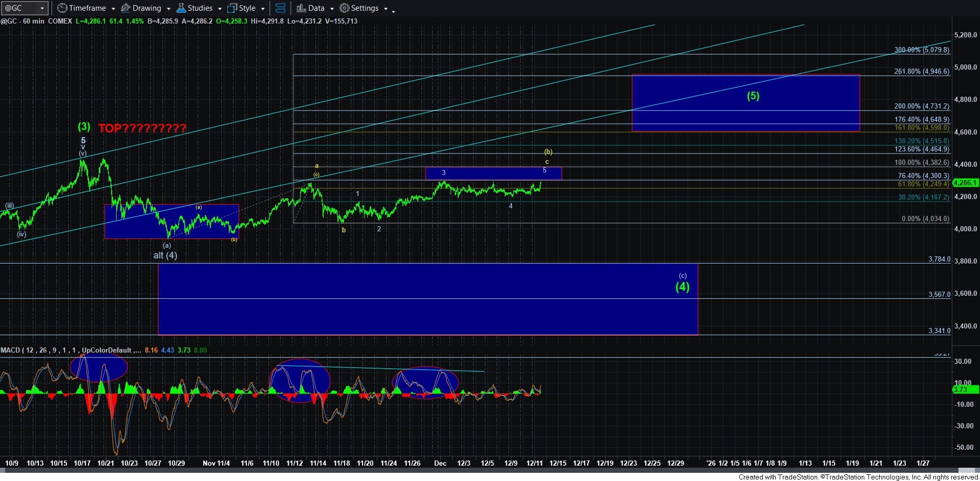This screenshot has width=980, height=481.
Task: Click the @GC symbol input field
Action: tap(19, 8)
